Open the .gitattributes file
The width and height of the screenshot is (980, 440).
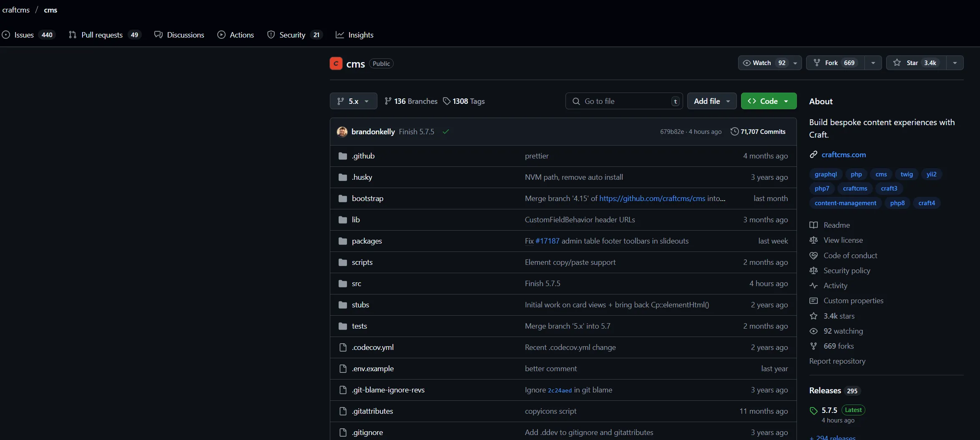pos(372,411)
